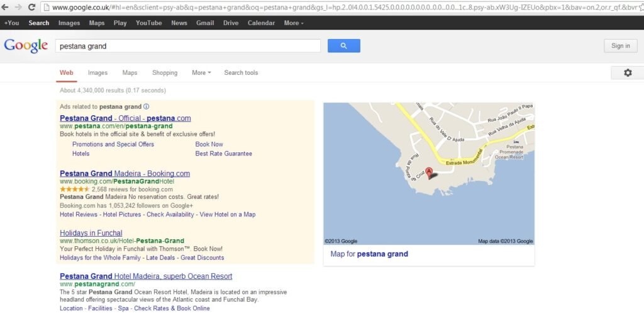
Task: Click the ads info icon
Action: (x=147, y=107)
